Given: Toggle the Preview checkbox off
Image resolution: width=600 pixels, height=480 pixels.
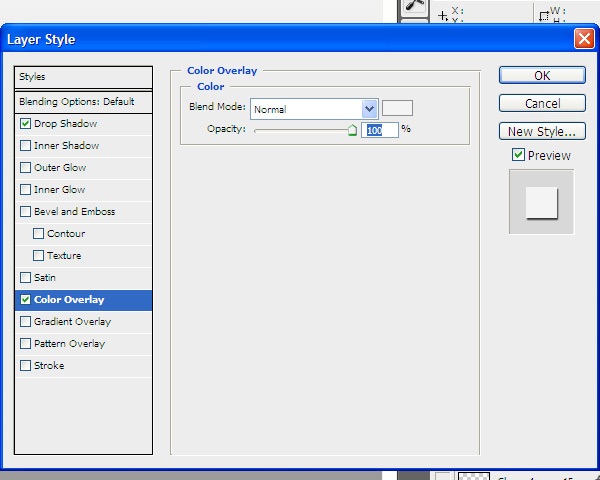Looking at the screenshot, I should [518, 155].
